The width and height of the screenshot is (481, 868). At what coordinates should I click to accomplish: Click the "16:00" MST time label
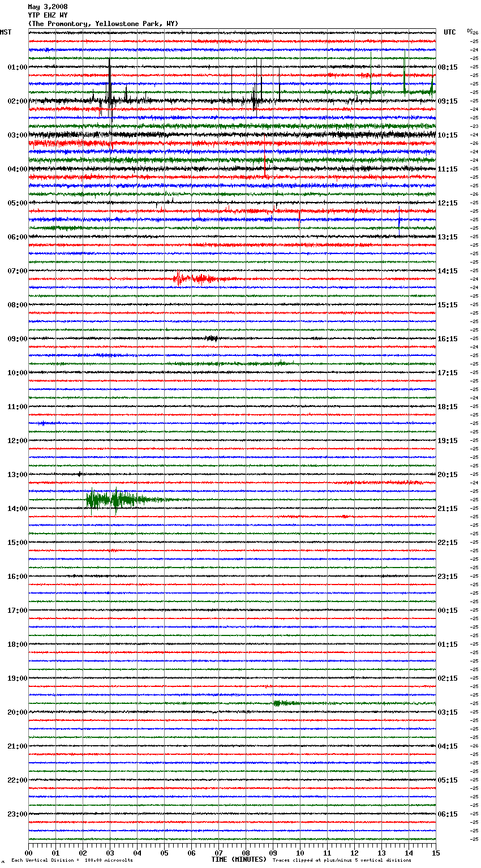coord(18,577)
